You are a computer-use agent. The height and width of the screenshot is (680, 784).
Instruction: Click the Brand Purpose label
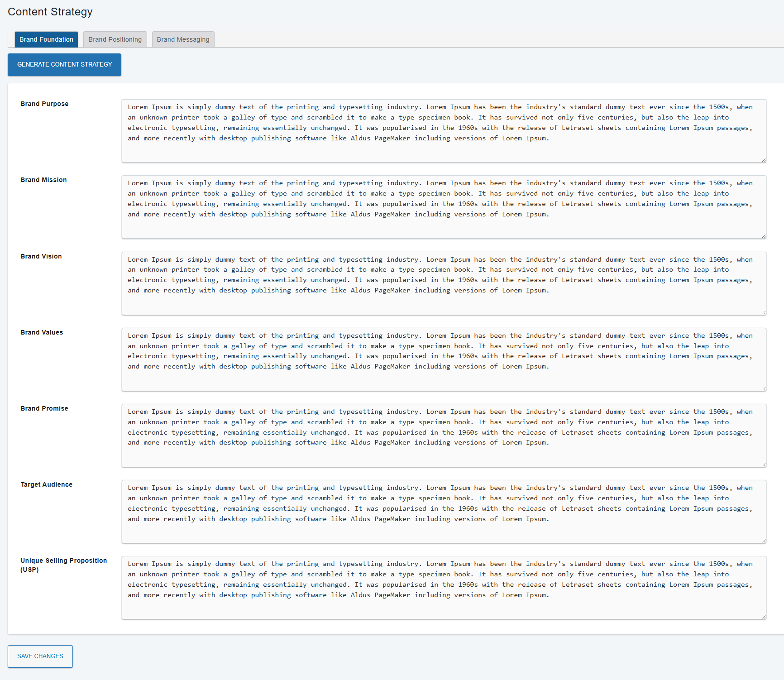coord(44,104)
